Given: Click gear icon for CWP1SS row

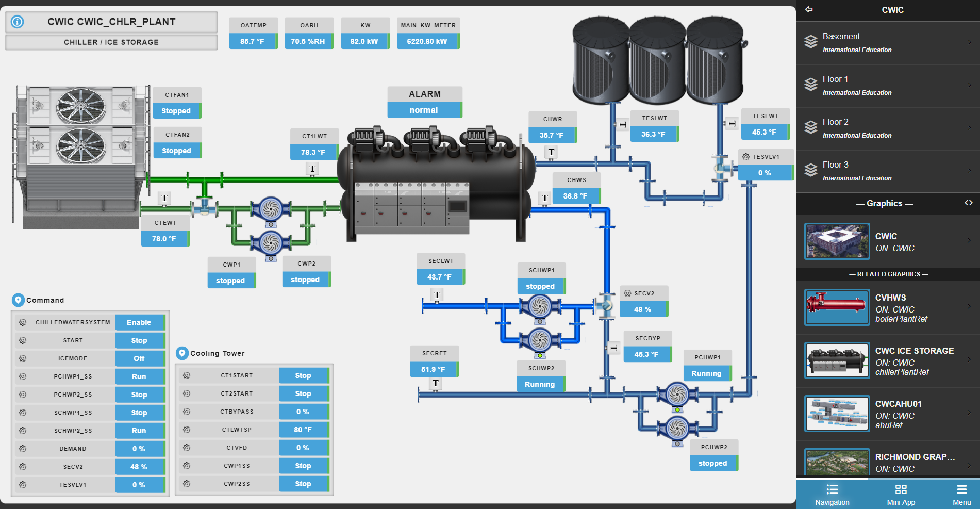Looking at the screenshot, I should point(187,466).
